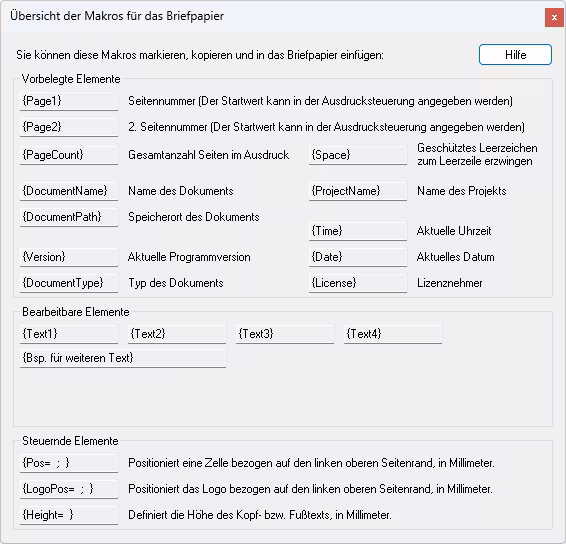Select the {Pos= ; } control field

pos(69,463)
